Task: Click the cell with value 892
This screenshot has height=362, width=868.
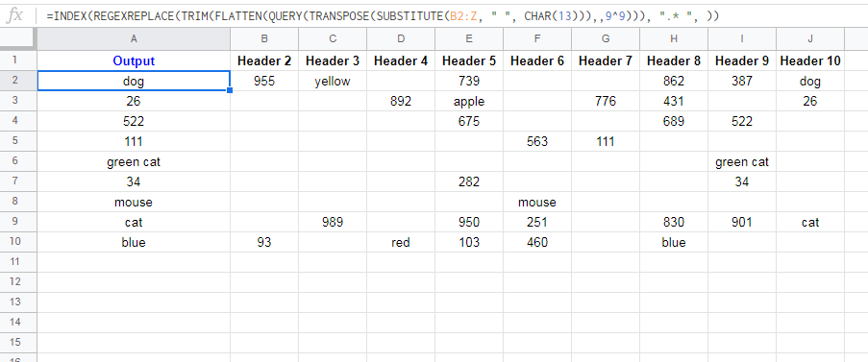Action: pyautogui.click(x=401, y=101)
